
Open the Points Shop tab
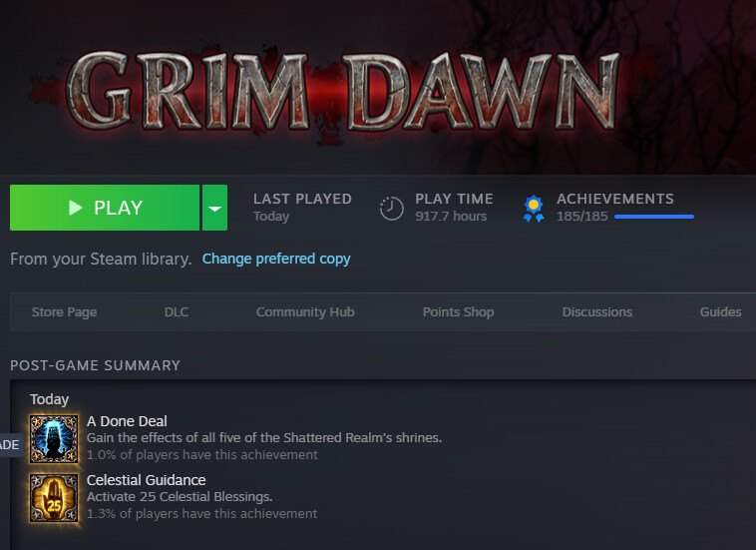tap(458, 311)
